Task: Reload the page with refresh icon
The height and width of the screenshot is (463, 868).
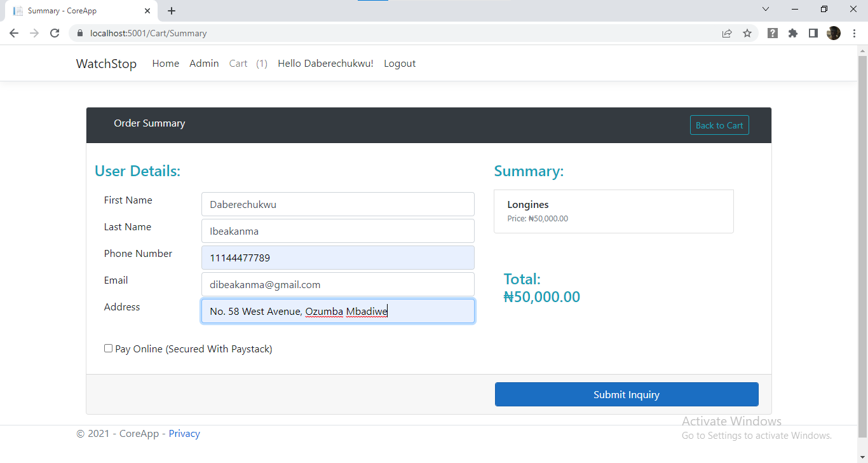Action: [55, 33]
